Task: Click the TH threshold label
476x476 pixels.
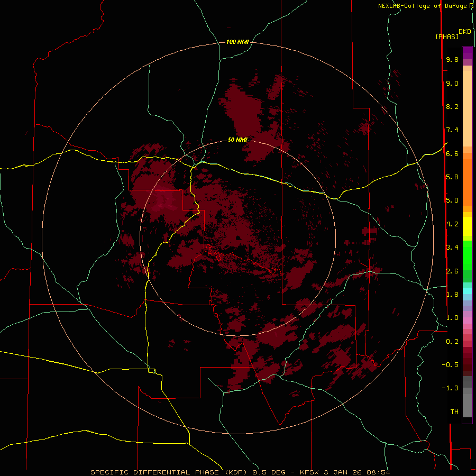Action: [x=454, y=412]
